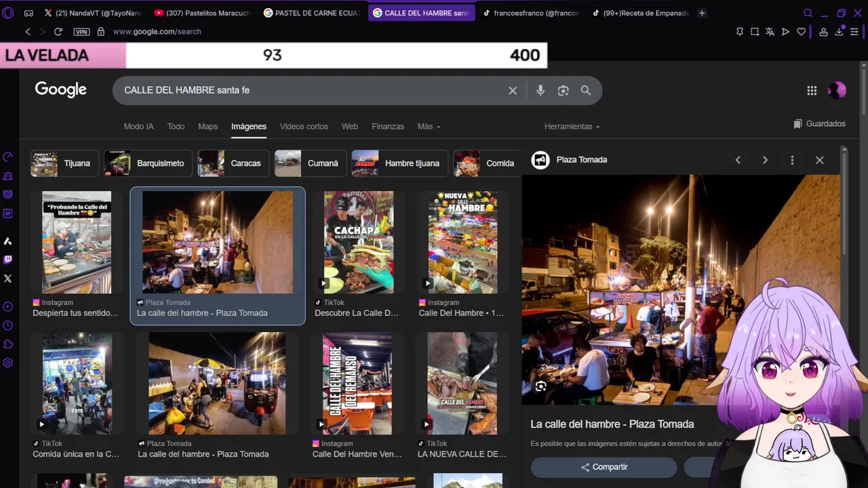The width and height of the screenshot is (868, 488).
Task: Switch to Videos cortos tab
Action: click(x=304, y=127)
